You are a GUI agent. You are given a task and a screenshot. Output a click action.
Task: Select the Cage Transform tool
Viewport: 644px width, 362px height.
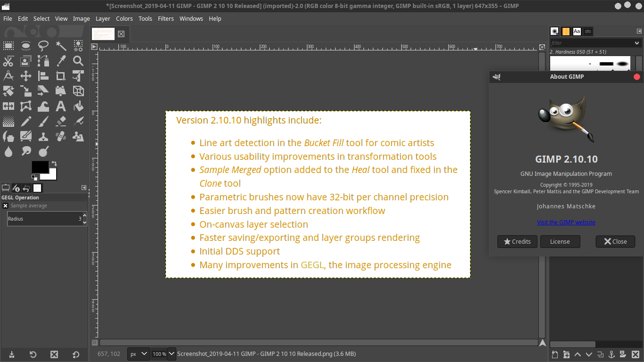tap(26, 106)
